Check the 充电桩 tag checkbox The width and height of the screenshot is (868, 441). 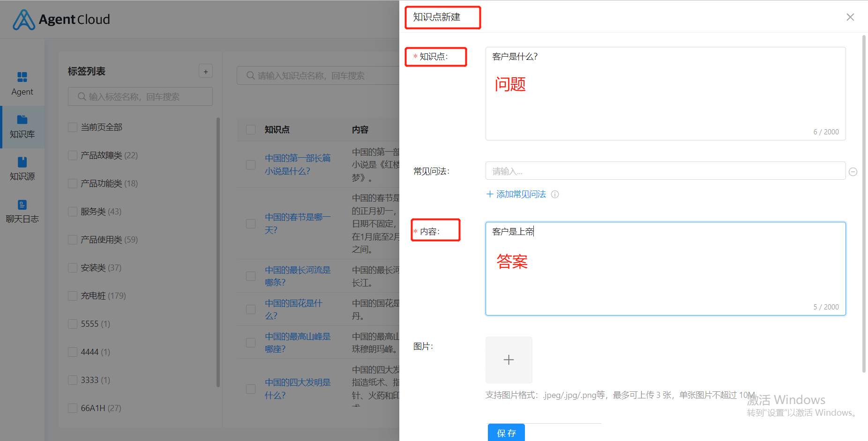click(73, 296)
